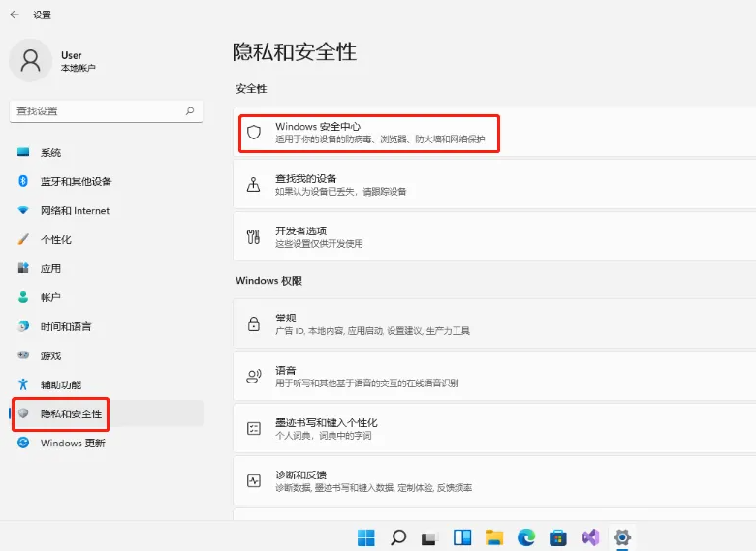
Task: Click the apps icon beside 应用
Action: [23, 268]
